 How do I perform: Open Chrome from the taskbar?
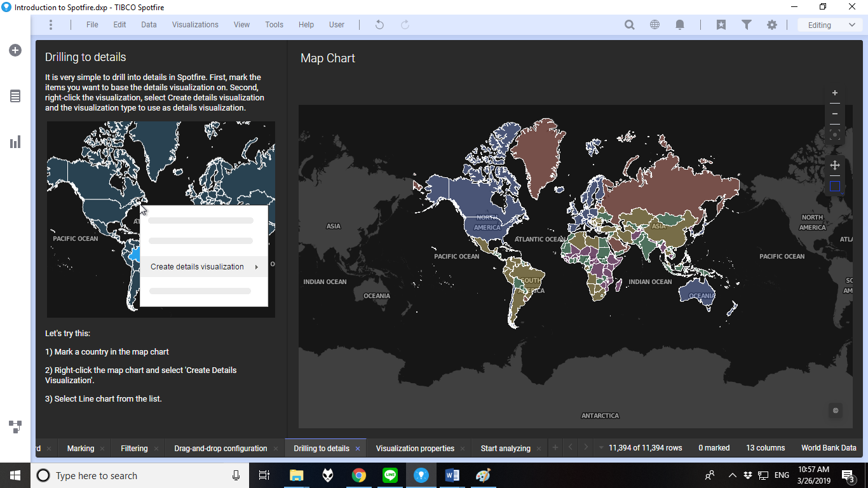click(x=359, y=475)
